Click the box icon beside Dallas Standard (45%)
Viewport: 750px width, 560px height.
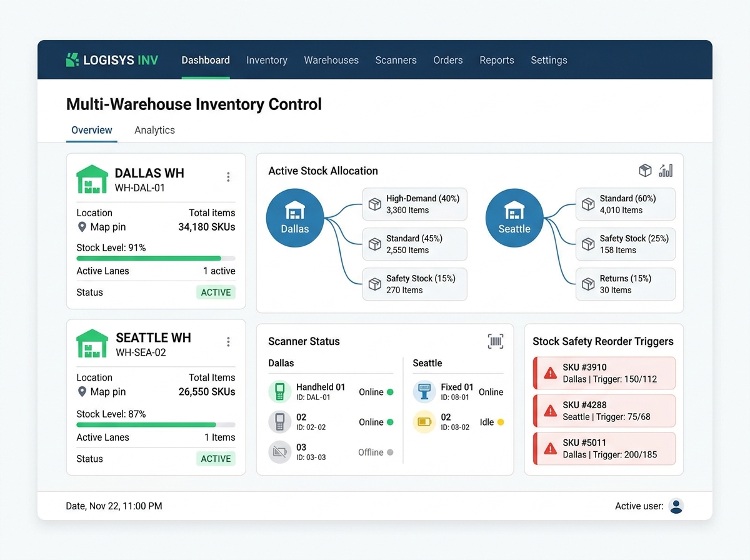[x=375, y=244]
